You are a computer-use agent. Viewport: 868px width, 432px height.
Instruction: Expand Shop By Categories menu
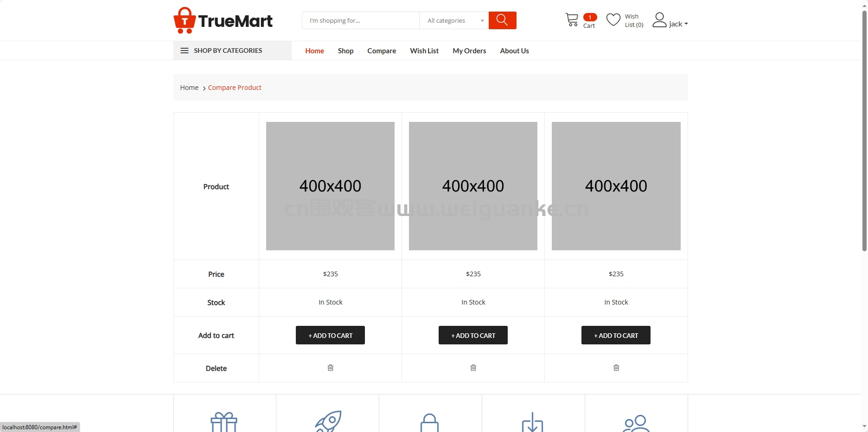pyautogui.click(x=232, y=51)
